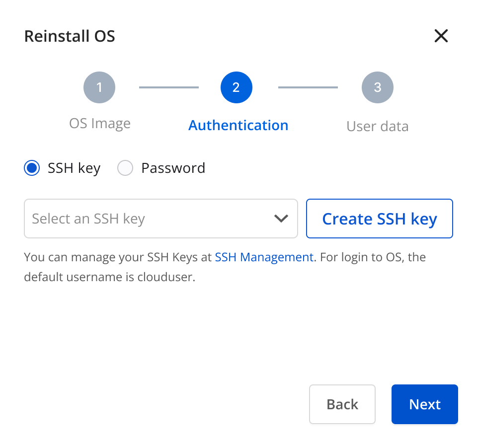This screenshot has height=448, width=477.
Task: Click the Create SSH key button
Action: pos(379,219)
